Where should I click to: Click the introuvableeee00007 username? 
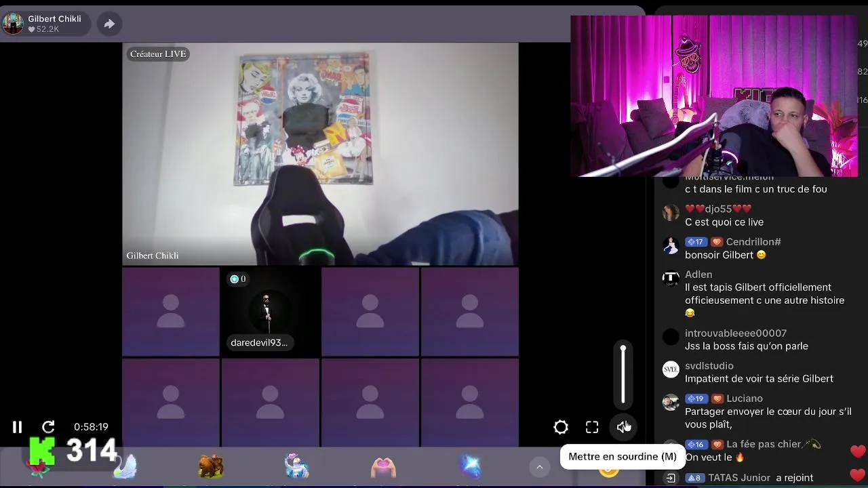coord(736,333)
